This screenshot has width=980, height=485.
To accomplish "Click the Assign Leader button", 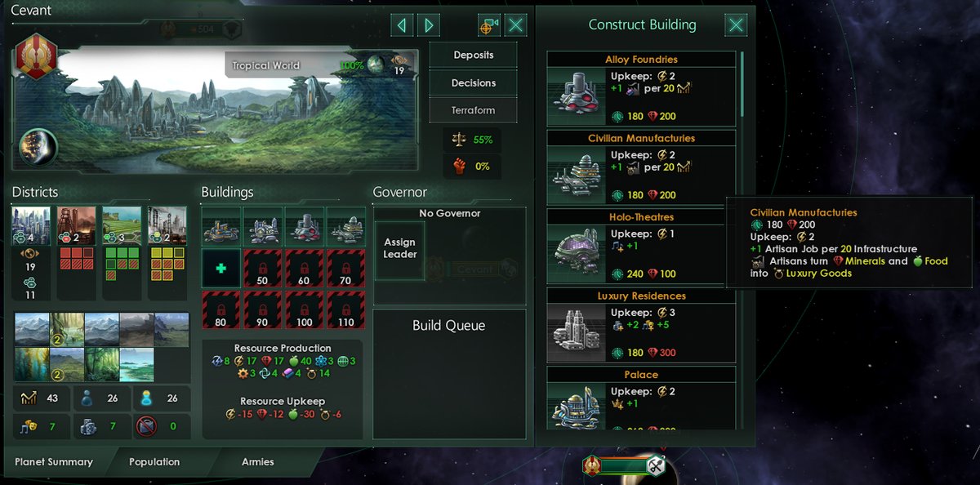I will point(399,248).
